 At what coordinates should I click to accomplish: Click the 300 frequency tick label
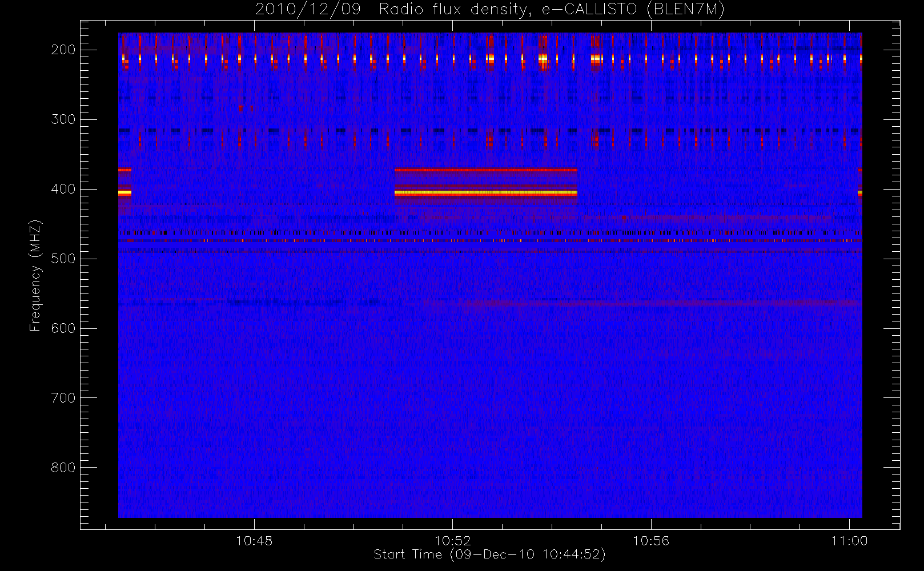(63, 119)
